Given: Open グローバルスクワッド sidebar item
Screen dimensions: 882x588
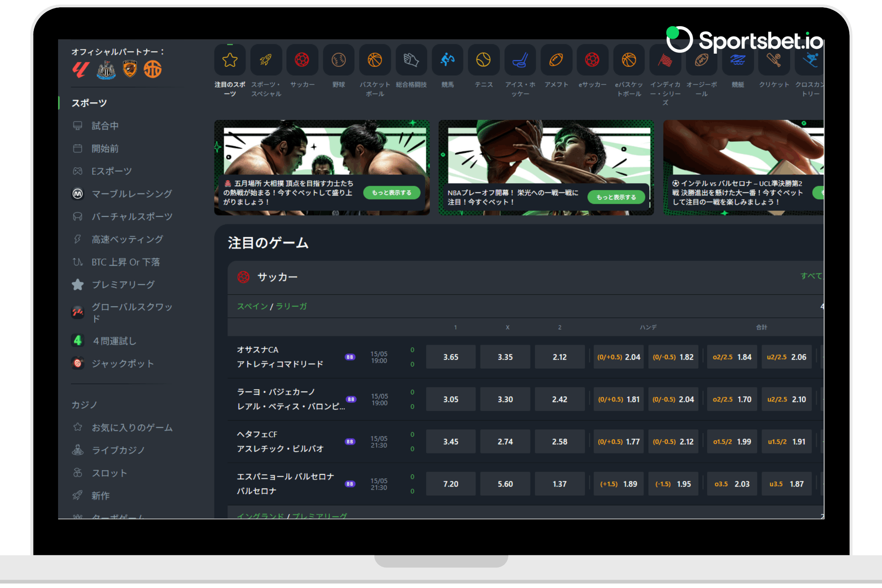Looking at the screenshot, I should (122, 312).
